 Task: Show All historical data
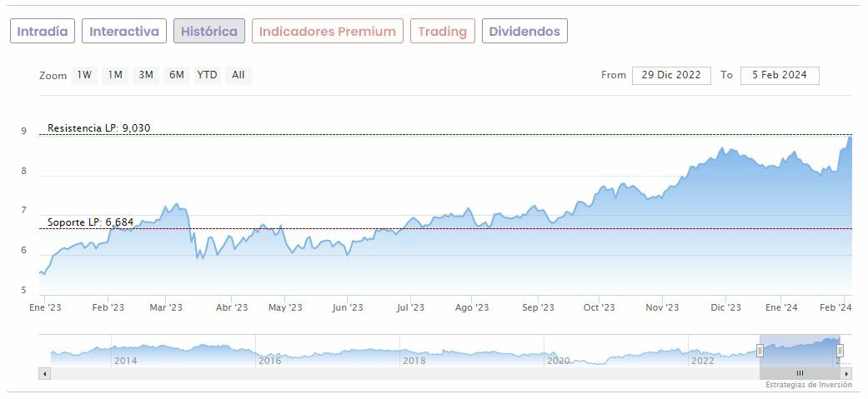coord(238,75)
